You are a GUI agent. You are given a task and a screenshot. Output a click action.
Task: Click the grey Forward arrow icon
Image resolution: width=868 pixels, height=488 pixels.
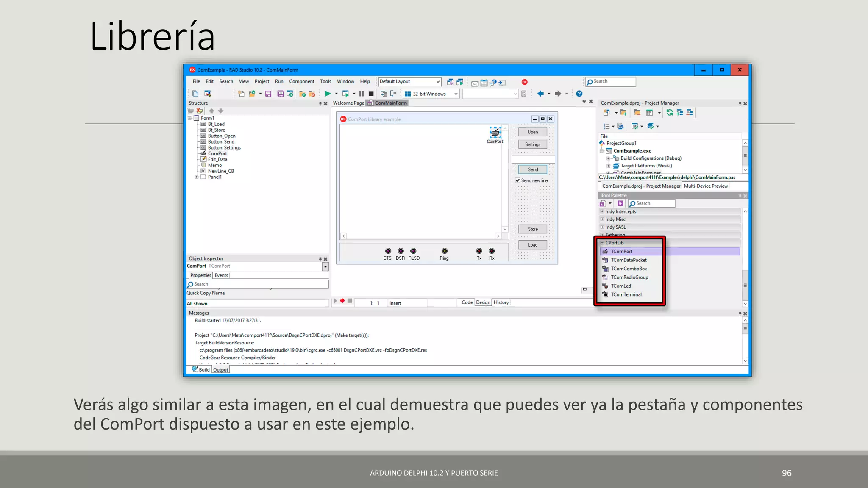[x=558, y=94]
